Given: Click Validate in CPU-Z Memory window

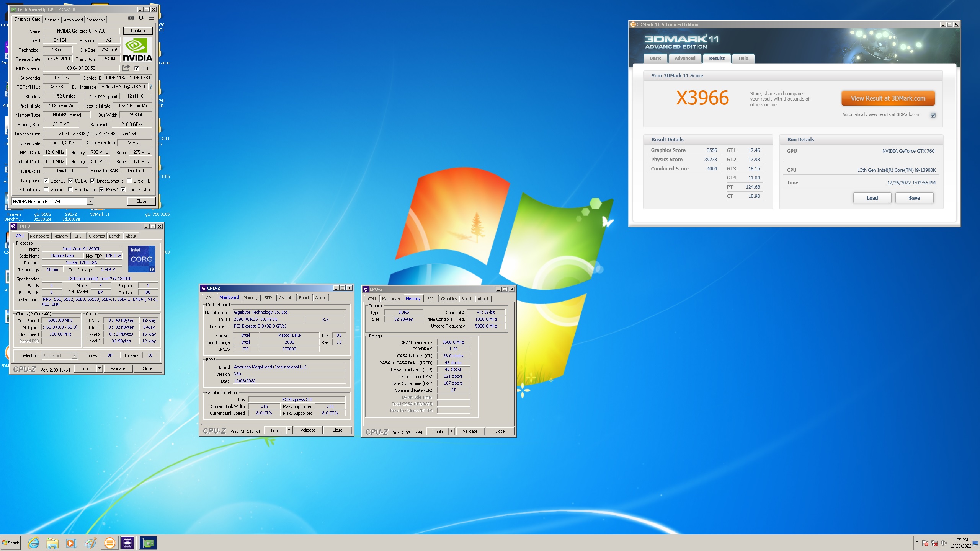Looking at the screenshot, I should coord(470,431).
